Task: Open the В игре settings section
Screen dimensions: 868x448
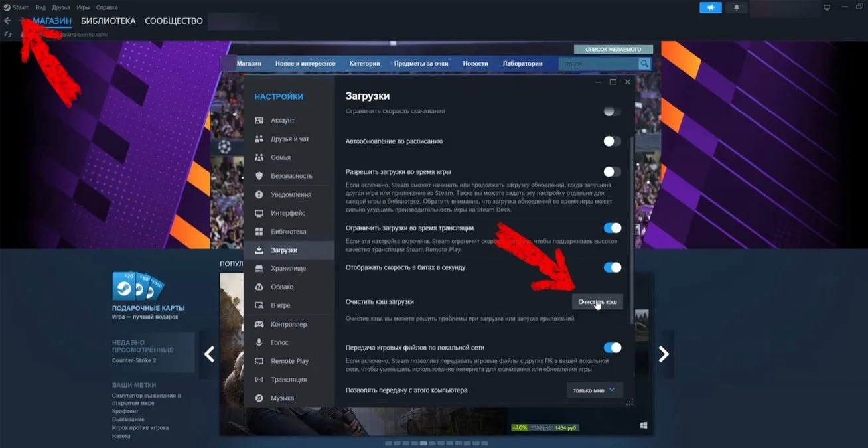Action: point(289,305)
